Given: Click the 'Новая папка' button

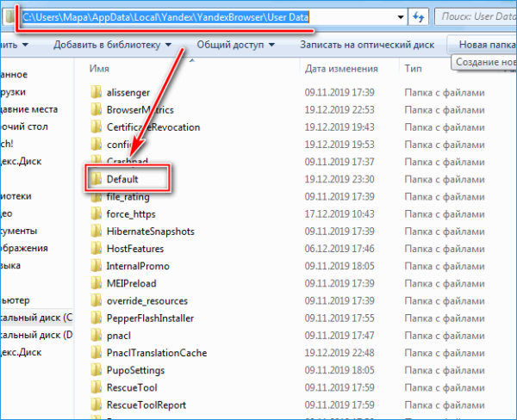Looking at the screenshot, I should 485,44.
